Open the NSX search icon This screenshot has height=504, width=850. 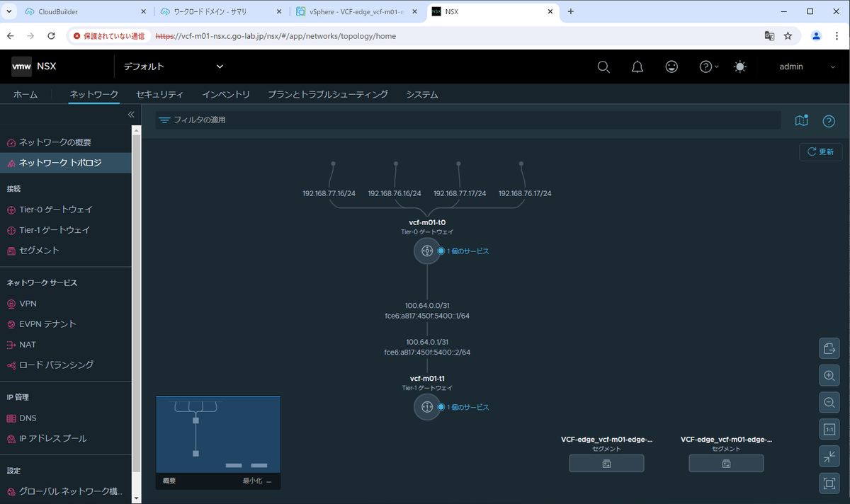[603, 67]
